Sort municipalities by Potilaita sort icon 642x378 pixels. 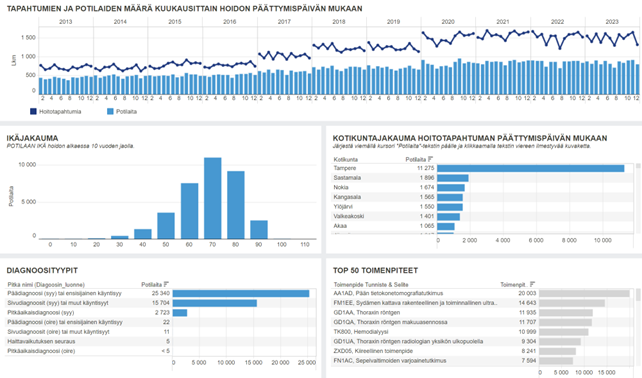tap(430, 159)
